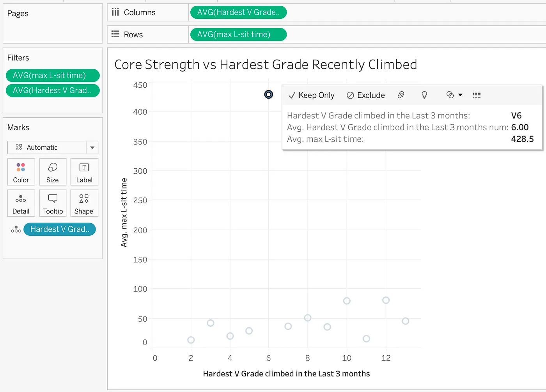Click the lightbulb Explain Data icon
This screenshot has width=546, height=392.
click(x=424, y=95)
